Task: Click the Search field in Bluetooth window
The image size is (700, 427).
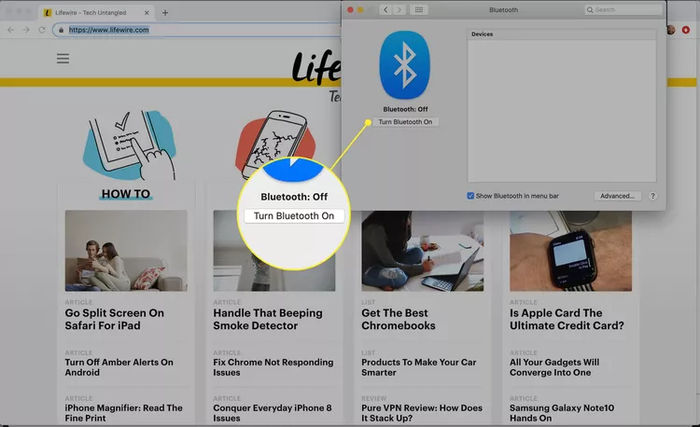Action: [x=623, y=9]
